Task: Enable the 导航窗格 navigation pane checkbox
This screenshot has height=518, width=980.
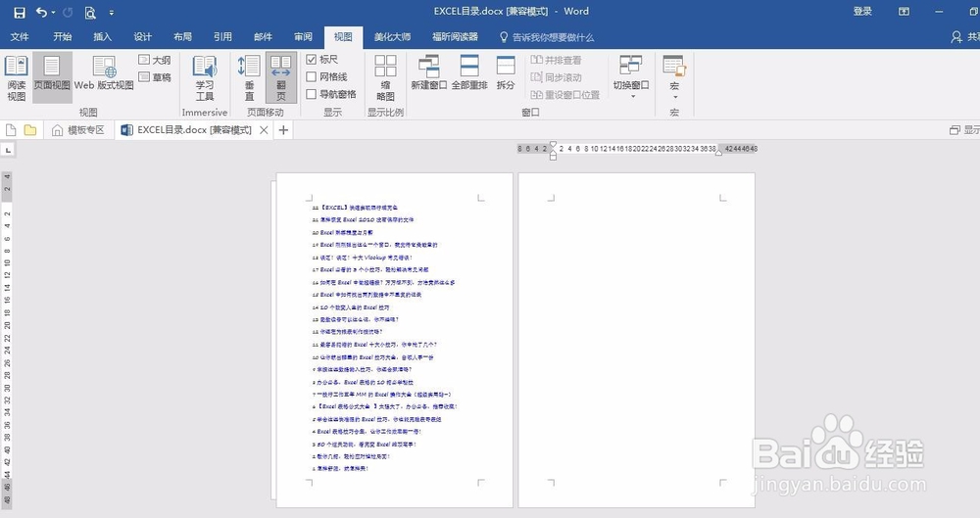Action: click(x=331, y=94)
